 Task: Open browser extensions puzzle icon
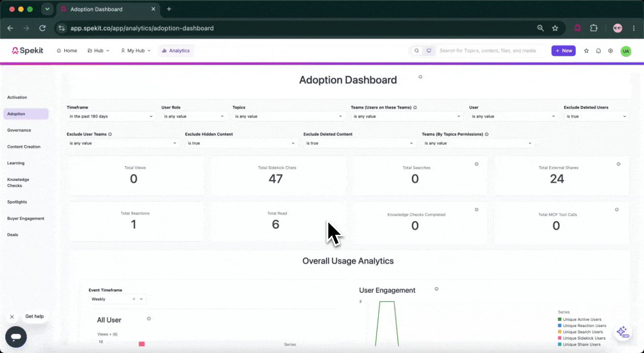click(594, 28)
